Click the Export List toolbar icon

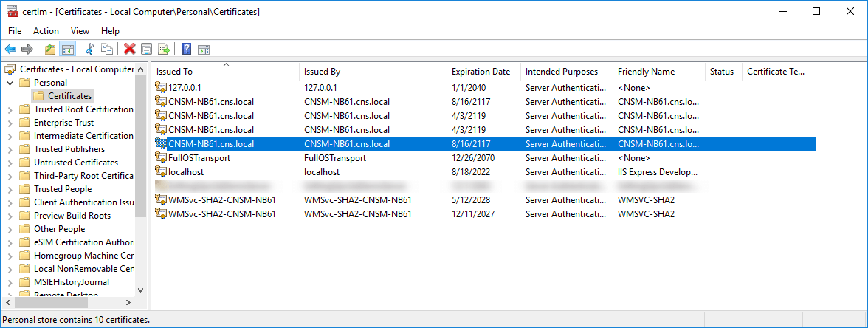click(x=164, y=49)
